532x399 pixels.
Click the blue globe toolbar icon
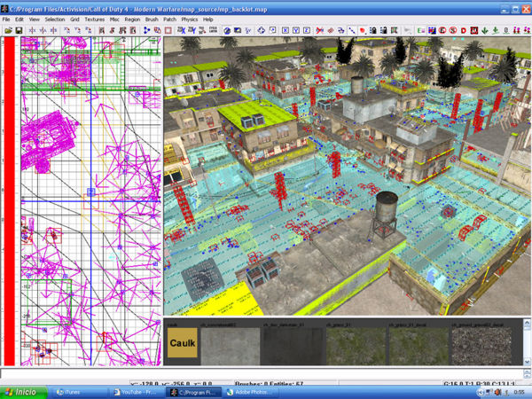227,30
